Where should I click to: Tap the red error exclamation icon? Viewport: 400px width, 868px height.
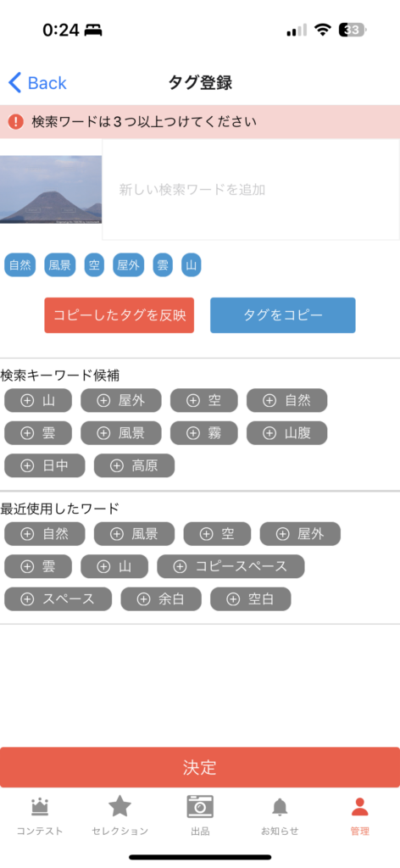click(x=15, y=121)
